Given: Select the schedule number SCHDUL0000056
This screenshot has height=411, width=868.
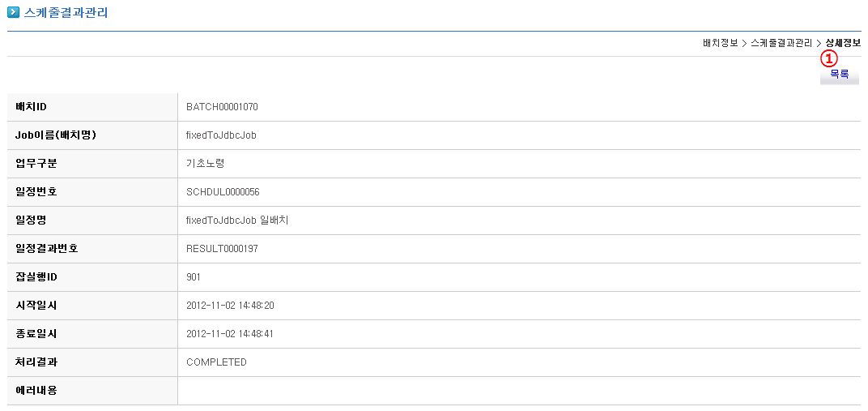Looking at the screenshot, I should (x=223, y=192).
